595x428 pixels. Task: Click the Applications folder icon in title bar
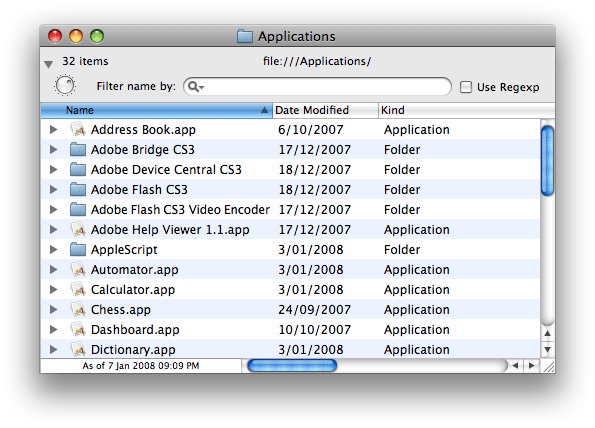tap(245, 36)
